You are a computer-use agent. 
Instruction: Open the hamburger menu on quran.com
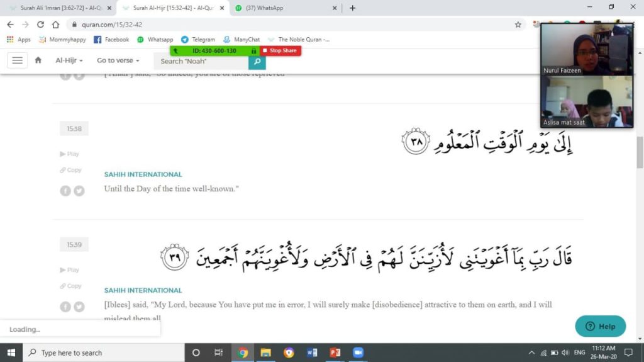point(17,60)
